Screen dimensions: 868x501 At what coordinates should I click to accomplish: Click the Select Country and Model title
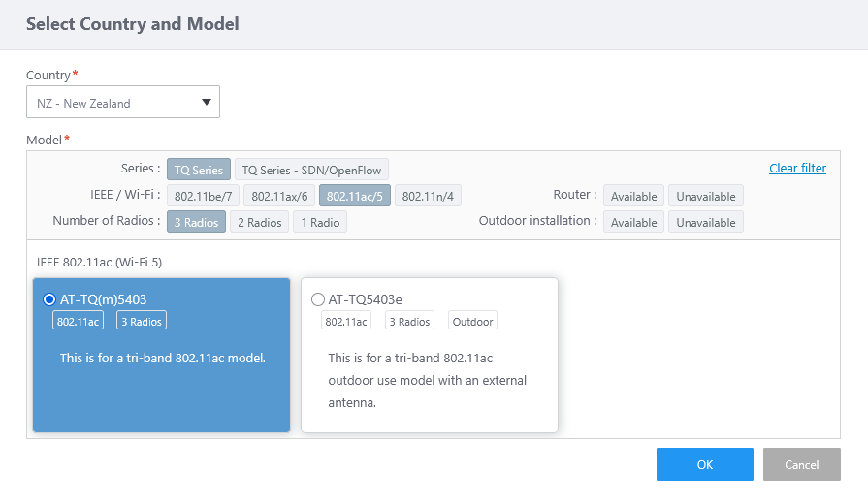[x=133, y=24]
